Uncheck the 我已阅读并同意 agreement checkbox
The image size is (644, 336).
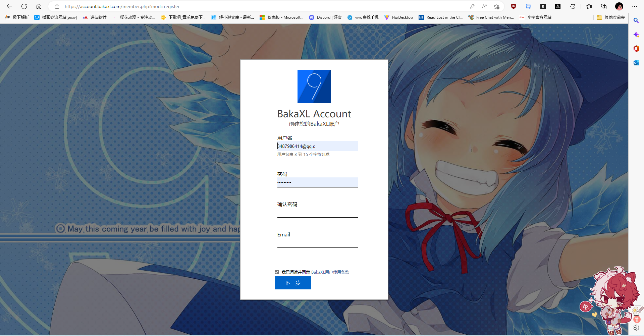[277, 272]
